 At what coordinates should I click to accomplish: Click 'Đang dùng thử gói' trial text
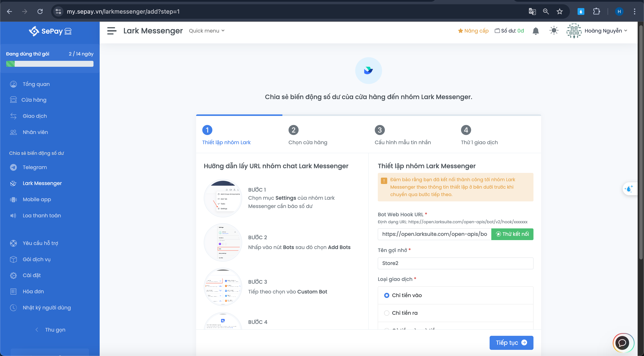point(27,54)
